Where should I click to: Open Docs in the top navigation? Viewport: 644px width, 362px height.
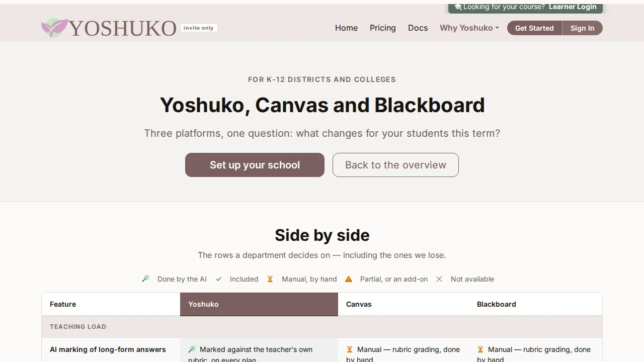coord(418,28)
